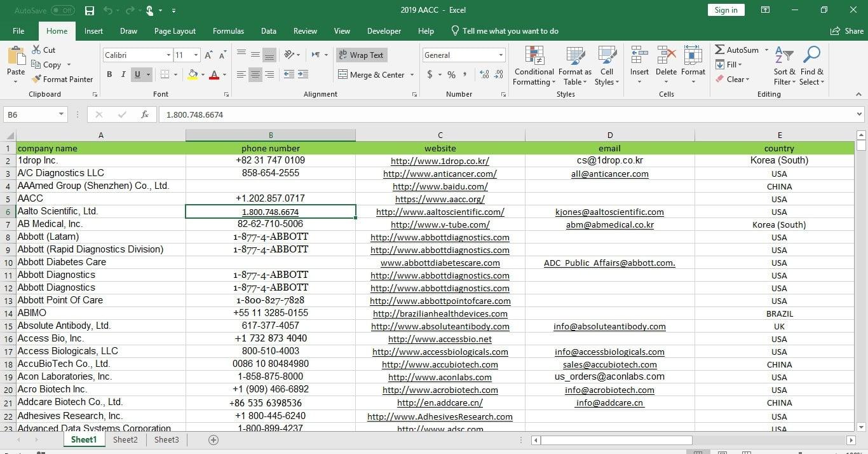Toggle Wrap Text for the selection
868x454 pixels.
pyautogui.click(x=361, y=55)
